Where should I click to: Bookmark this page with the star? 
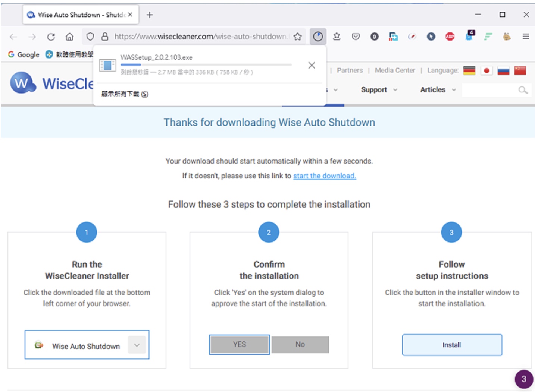coord(297,37)
